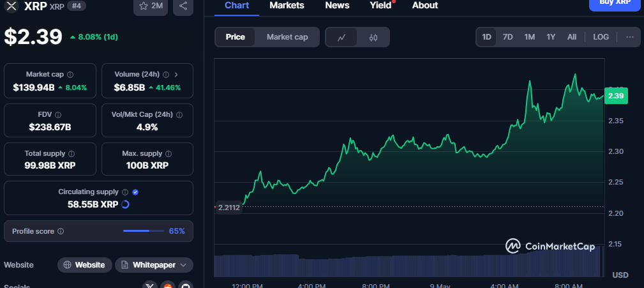
Task: Click the 100B XRP max supply value
Action: click(147, 166)
